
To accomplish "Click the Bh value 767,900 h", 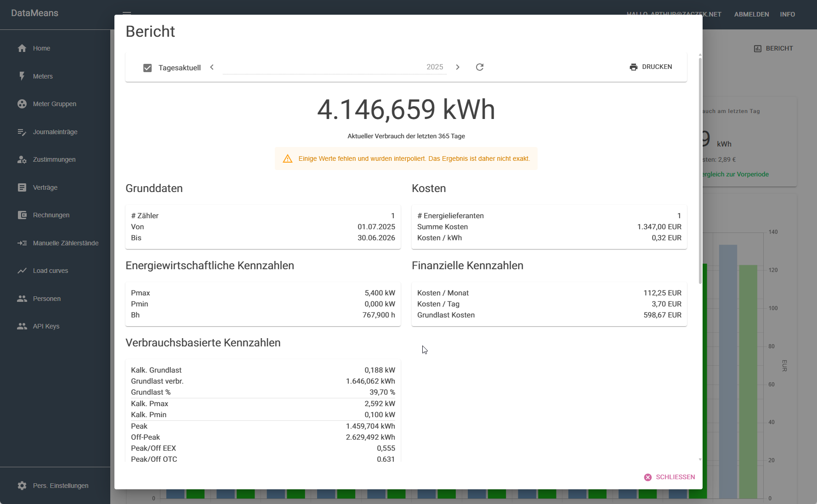I will 379,315.
